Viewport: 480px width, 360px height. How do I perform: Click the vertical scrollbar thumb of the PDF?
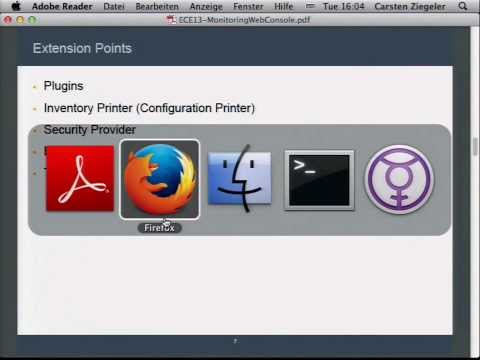(x=475, y=146)
